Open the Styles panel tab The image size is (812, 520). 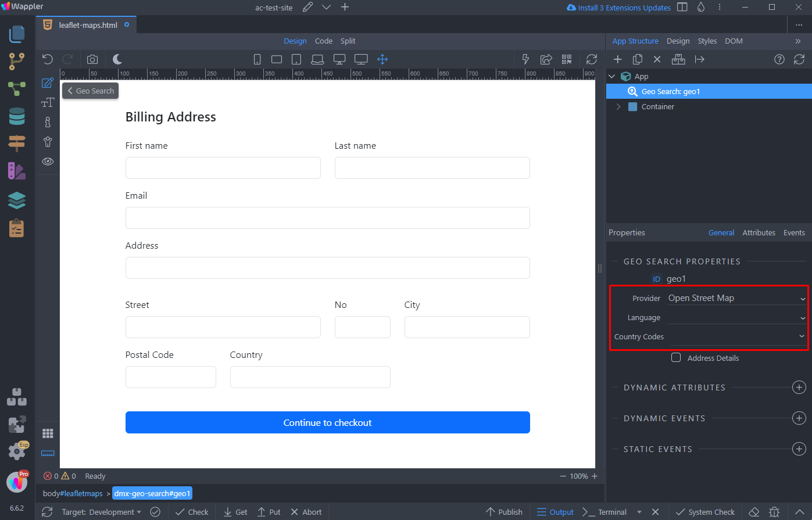[x=707, y=41]
